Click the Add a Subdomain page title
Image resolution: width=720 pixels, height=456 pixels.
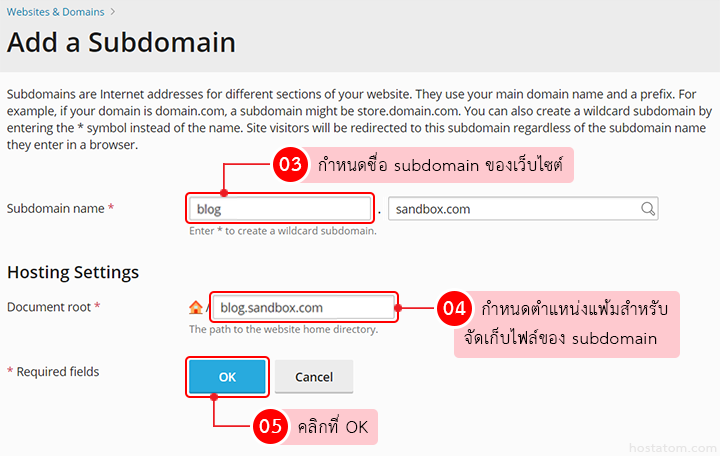pyautogui.click(x=121, y=42)
